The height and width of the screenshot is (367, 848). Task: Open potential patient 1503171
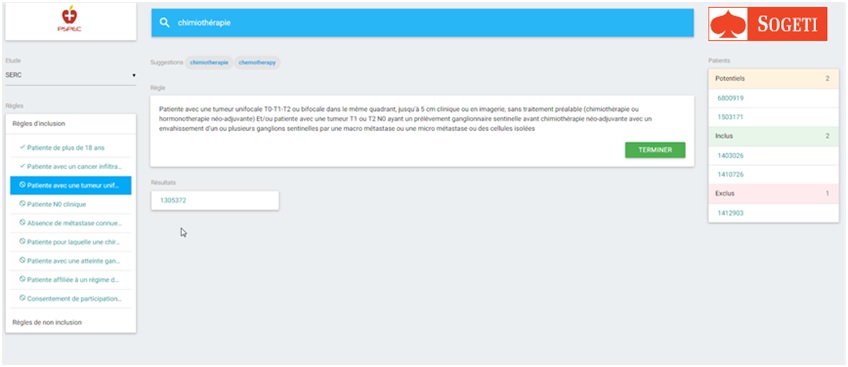[x=773, y=117]
